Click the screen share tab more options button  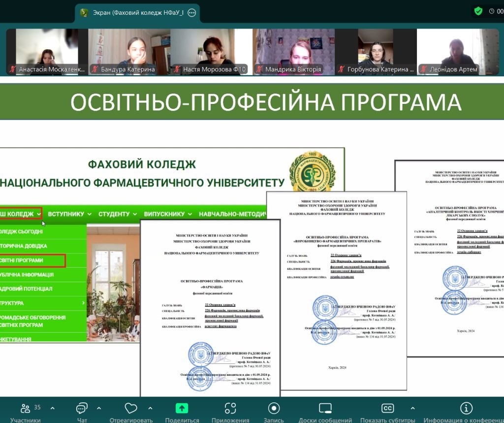(192, 13)
